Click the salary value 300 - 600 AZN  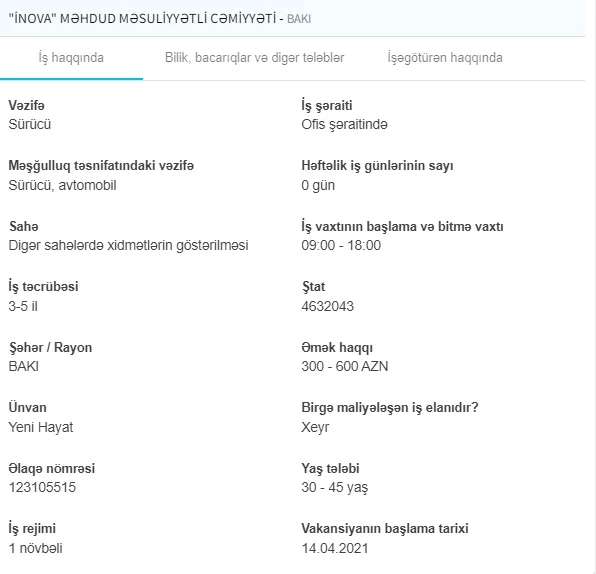point(345,366)
